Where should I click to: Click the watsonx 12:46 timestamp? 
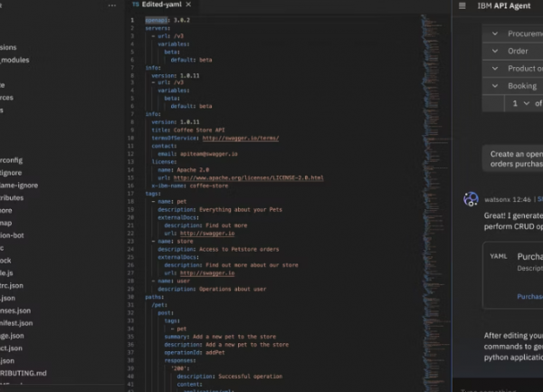508,199
